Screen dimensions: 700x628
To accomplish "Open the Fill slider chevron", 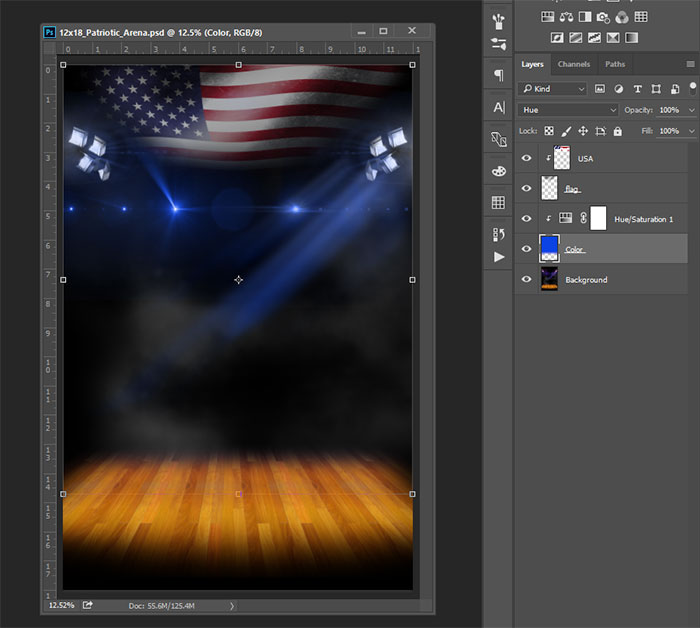I will 692,131.
